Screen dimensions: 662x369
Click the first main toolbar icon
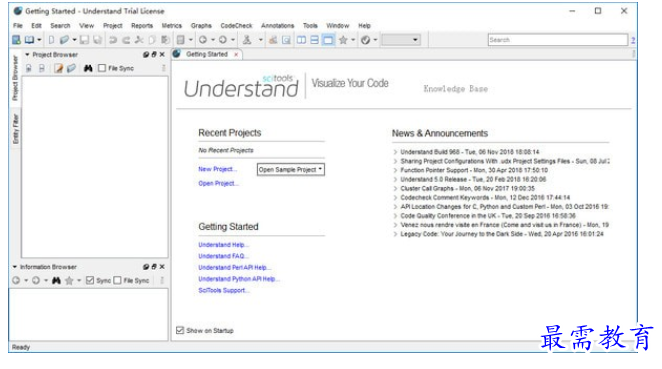(x=16, y=40)
